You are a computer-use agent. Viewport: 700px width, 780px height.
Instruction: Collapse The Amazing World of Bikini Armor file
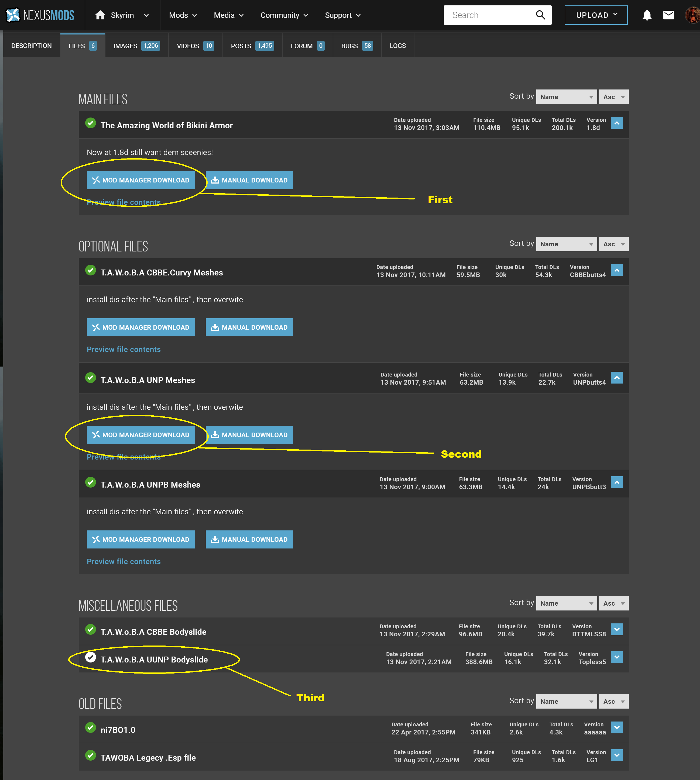616,123
